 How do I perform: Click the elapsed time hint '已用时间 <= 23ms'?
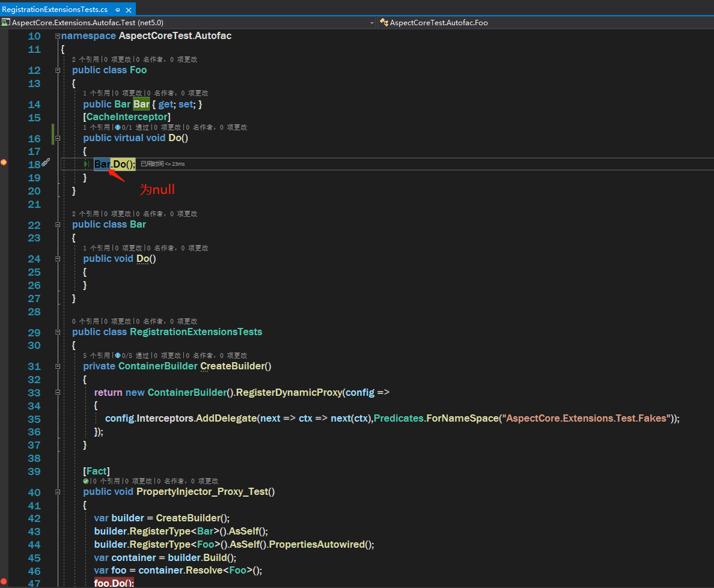pos(162,164)
